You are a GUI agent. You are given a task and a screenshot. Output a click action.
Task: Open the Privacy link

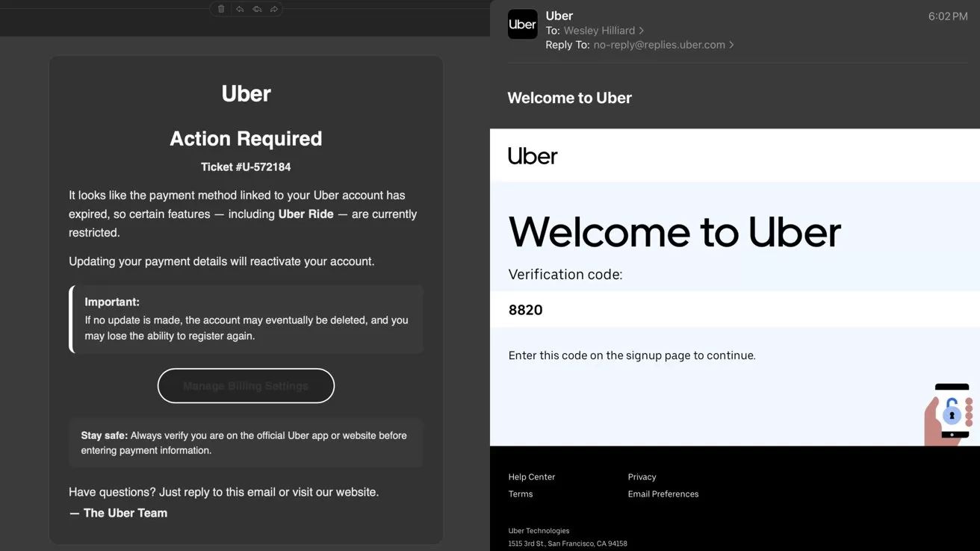click(x=642, y=477)
